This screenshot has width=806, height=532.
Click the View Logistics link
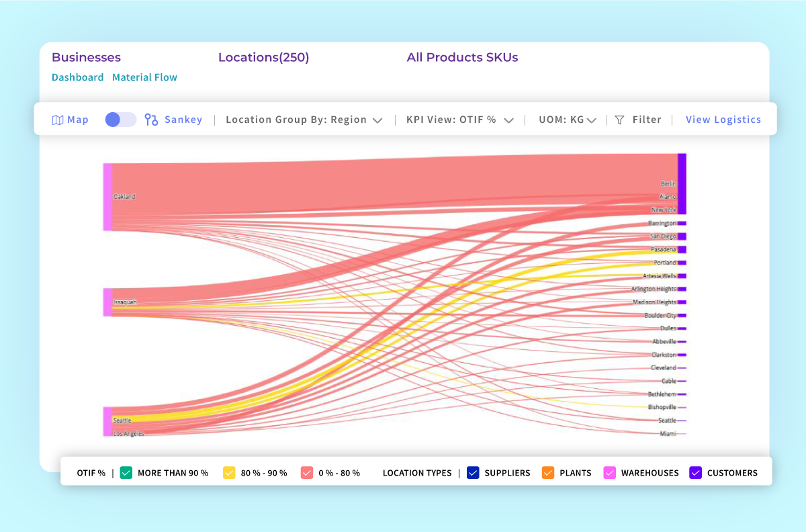pos(723,119)
